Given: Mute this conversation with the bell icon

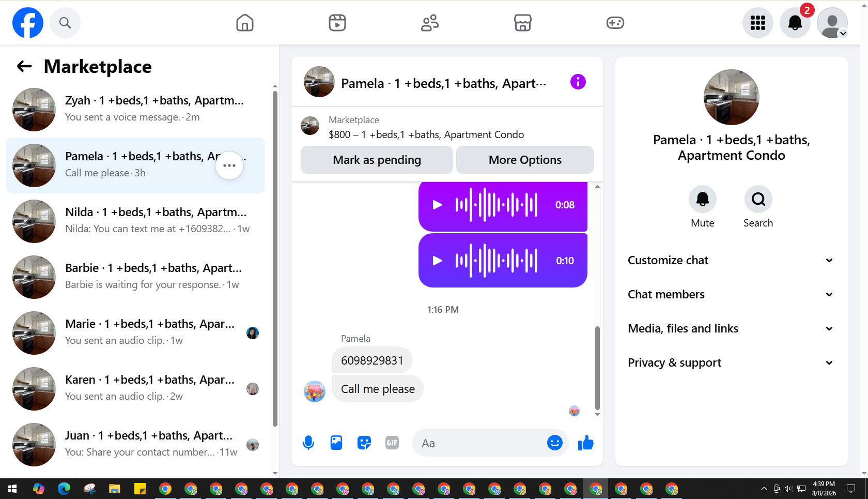Looking at the screenshot, I should point(703,199).
